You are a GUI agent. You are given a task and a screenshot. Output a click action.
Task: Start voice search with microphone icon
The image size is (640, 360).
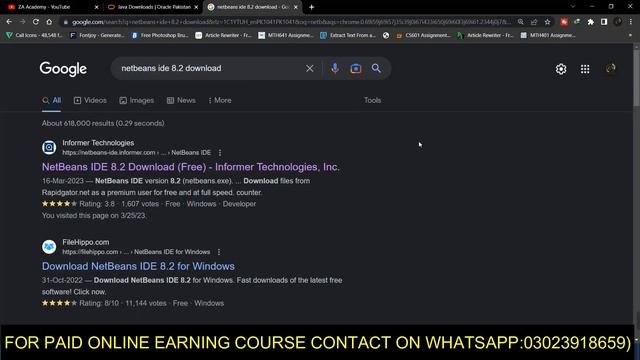coord(335,69)
